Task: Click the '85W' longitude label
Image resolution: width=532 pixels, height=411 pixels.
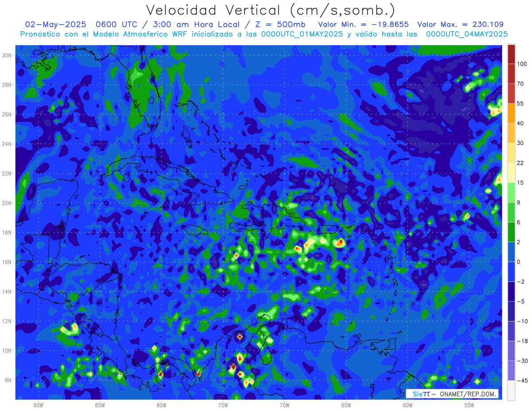Action: click(100, 406)
